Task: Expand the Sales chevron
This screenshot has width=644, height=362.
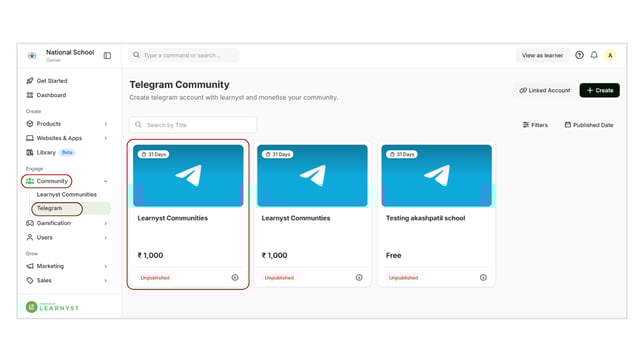Action: 106,281
